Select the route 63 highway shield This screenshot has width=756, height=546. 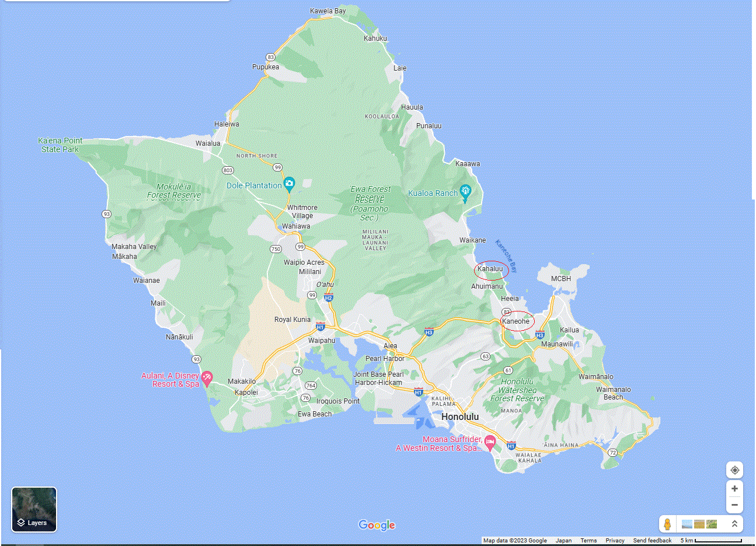[485, 356]
